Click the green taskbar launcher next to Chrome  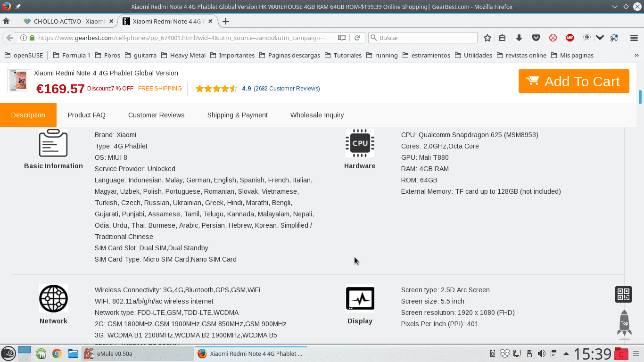pyautogui.click(x=41, y=354)
